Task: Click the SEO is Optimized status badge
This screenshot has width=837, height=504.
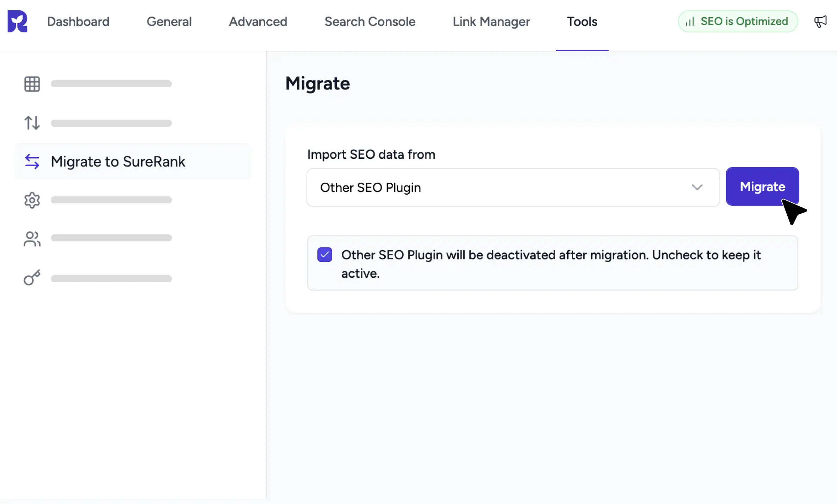Action: click(x=738, y=21)
